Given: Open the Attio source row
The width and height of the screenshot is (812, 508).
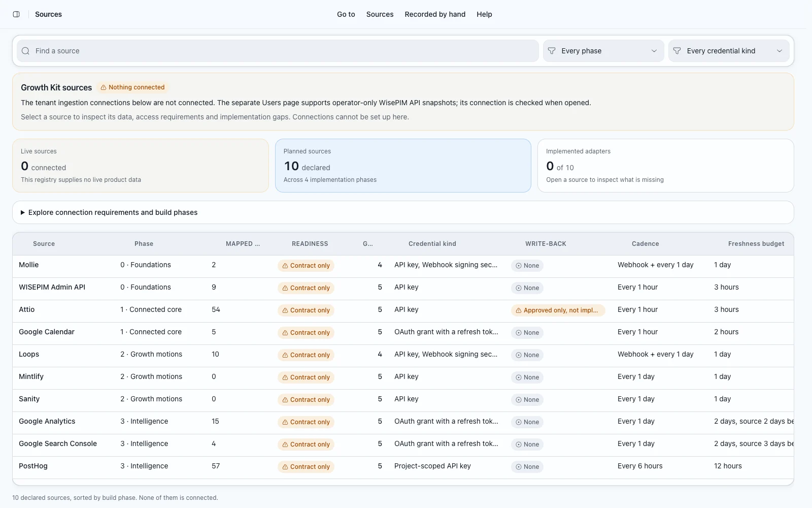Looking at the screenshot, I should pos(403,310).
